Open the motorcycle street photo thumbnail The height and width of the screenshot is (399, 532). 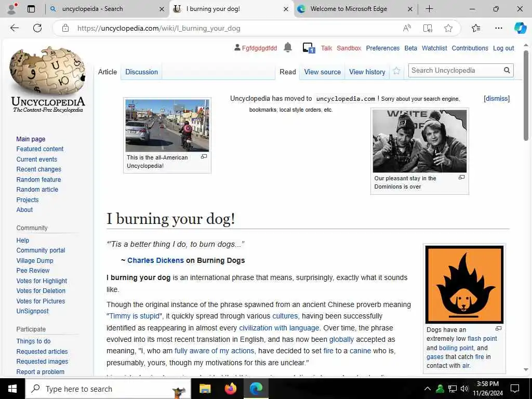click(167, 126)
